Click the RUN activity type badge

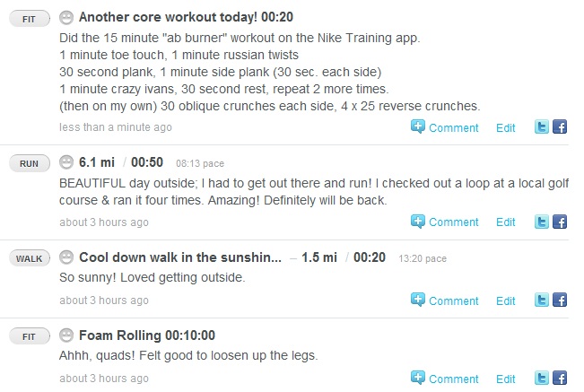(x=28, y=163)
